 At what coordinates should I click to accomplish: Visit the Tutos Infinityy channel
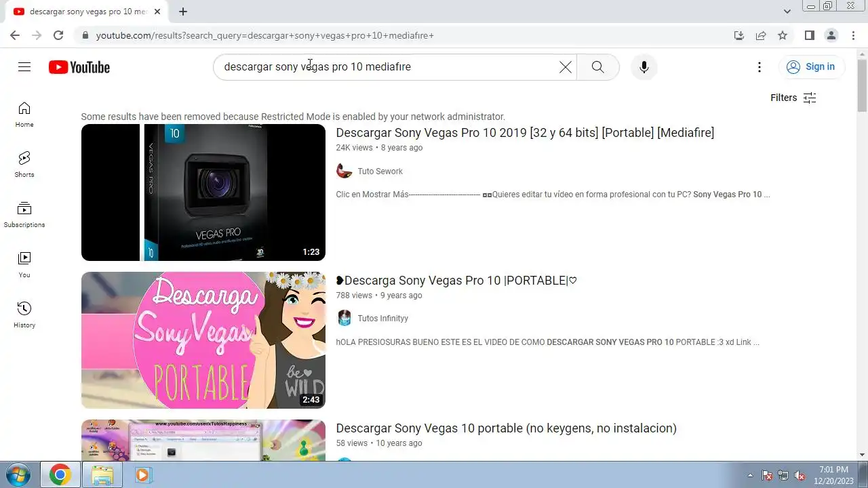(382, 319)
